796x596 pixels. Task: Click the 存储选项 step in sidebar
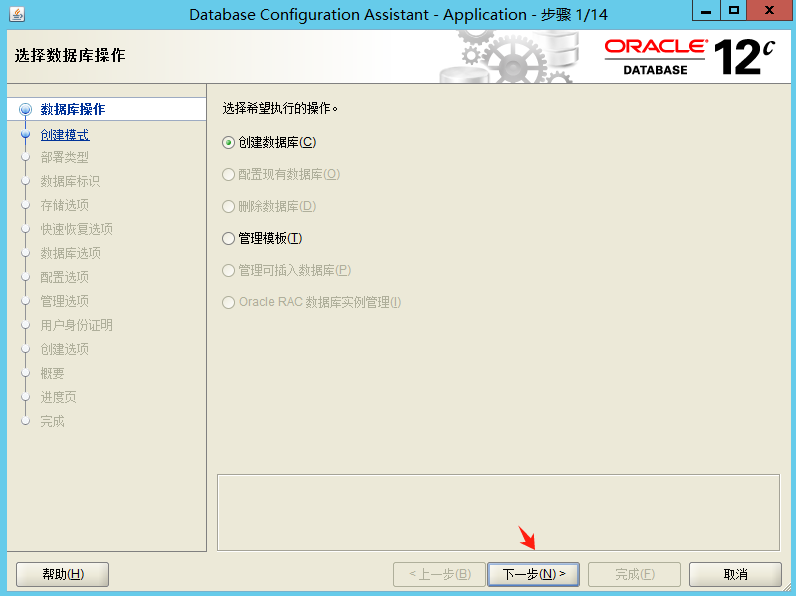coord(64,205)
